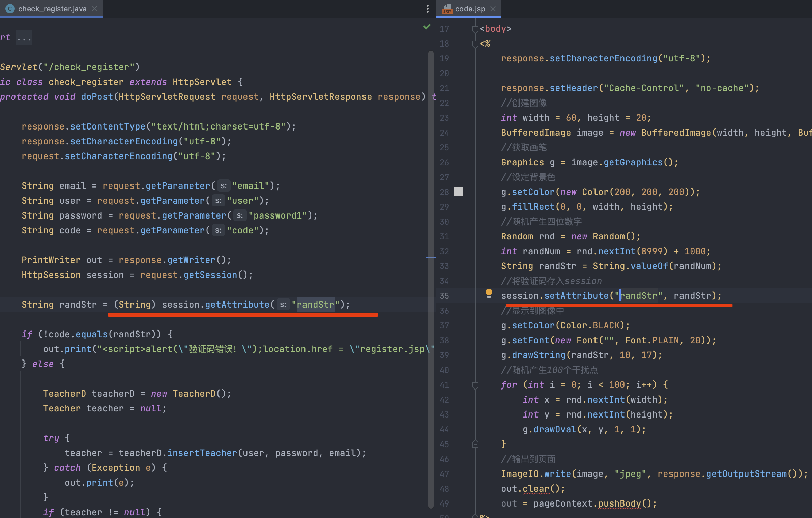The width and height of the screenshot is (812, 518).
Task: Click the for loop closing fold marker
Action: point(475,444)
